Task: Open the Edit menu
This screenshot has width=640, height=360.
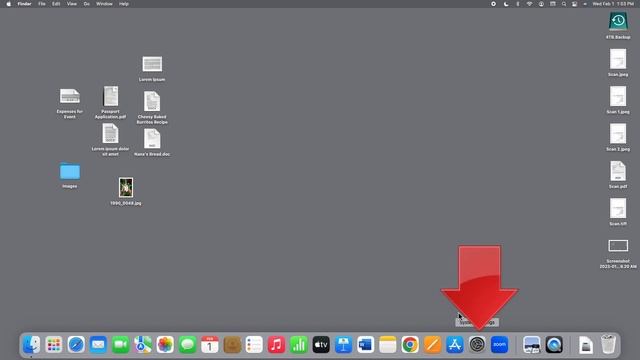Action: (x=56, y=4)
